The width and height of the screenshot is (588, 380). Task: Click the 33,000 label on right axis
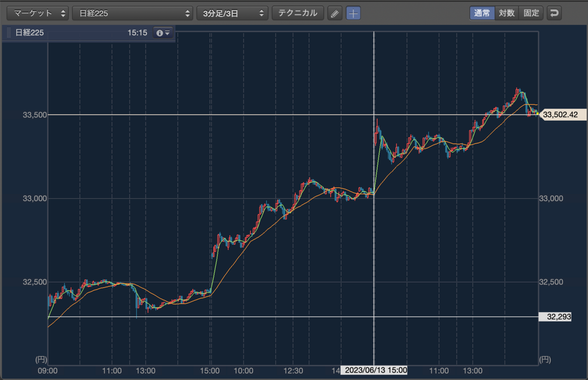pos(551,199)
